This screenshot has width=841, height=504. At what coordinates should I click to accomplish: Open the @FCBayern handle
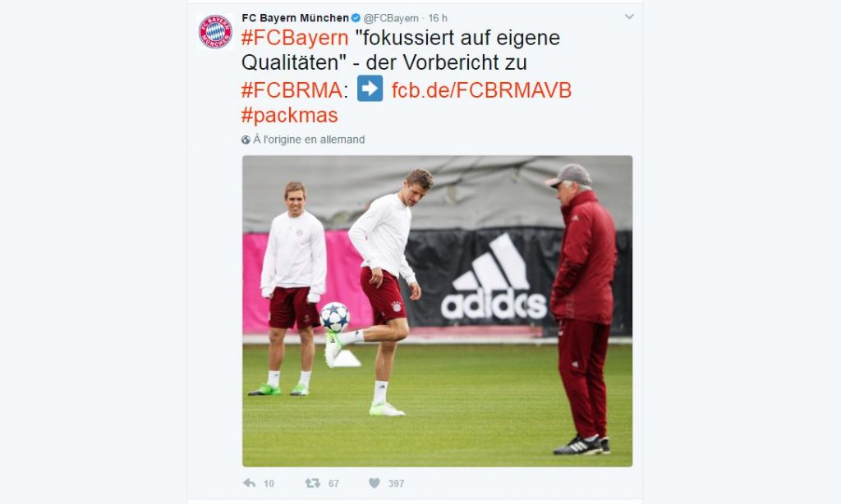pos(391,18)
